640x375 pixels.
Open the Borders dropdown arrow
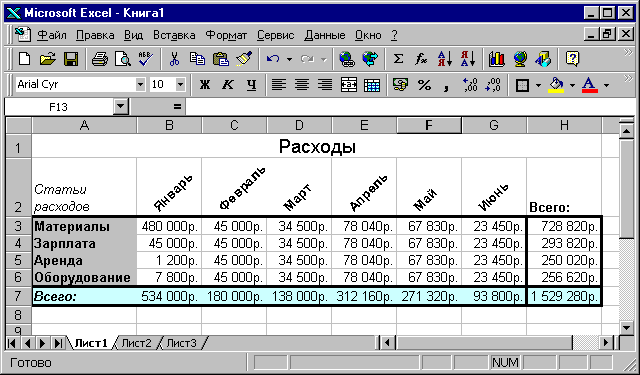tap(538, 85)
